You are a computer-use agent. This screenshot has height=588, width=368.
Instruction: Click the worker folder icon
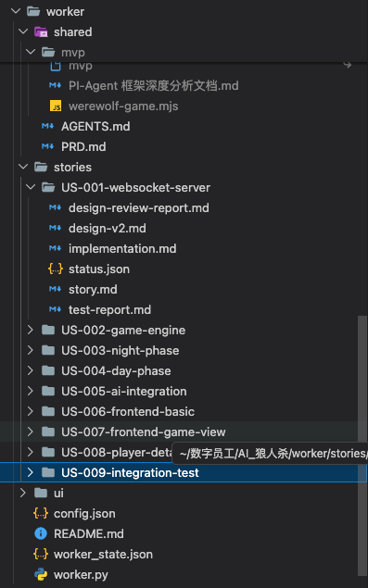coord(33,12)
